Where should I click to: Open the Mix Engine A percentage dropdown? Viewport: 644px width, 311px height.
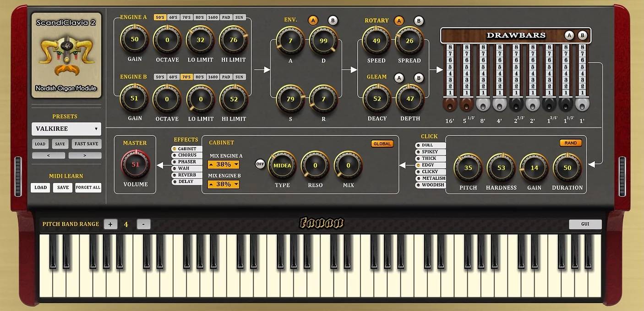coord(224,165)
